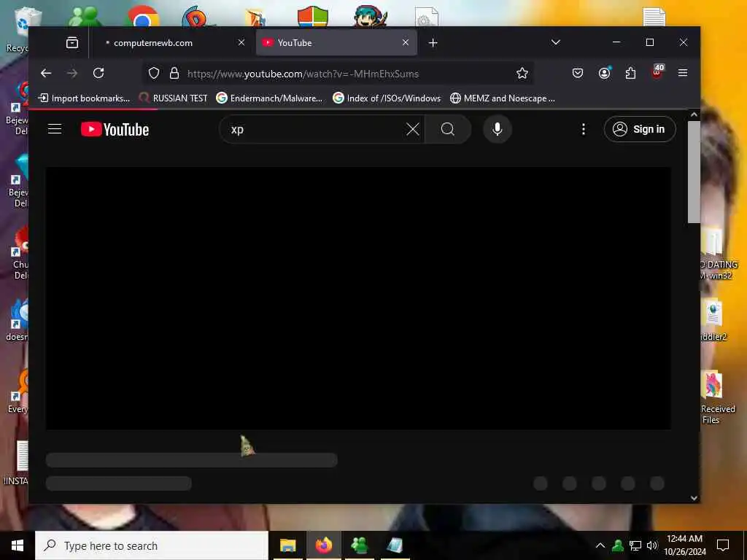Open File Explorer from taskbar

[287, 545]
